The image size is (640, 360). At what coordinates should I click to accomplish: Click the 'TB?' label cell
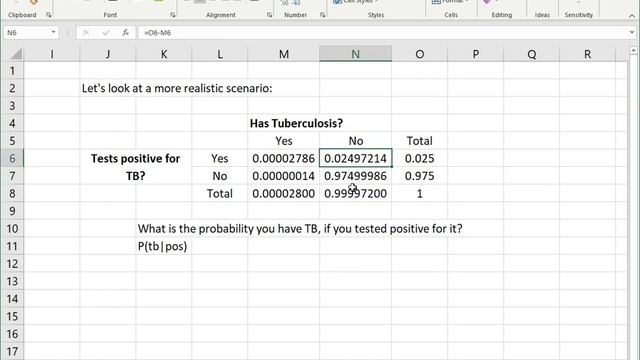[x=136, y=176]
